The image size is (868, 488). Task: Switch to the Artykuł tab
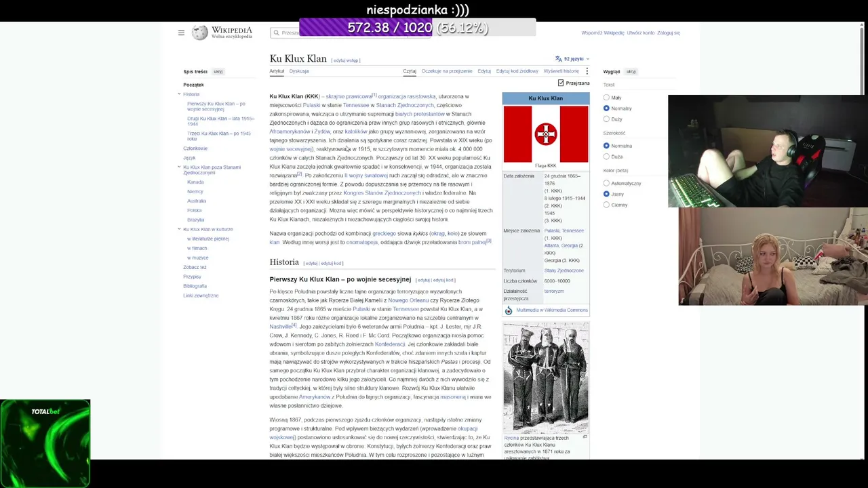(x=277, y=71)
